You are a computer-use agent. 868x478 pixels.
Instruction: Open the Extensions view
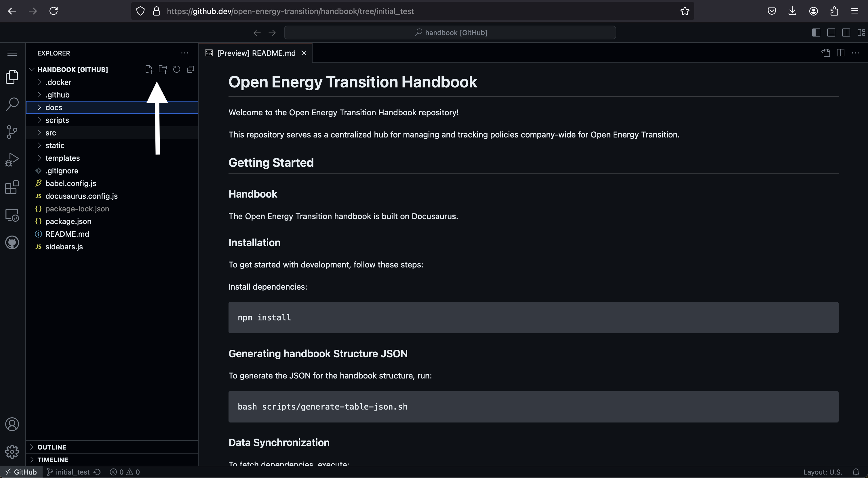click(12, 187)
